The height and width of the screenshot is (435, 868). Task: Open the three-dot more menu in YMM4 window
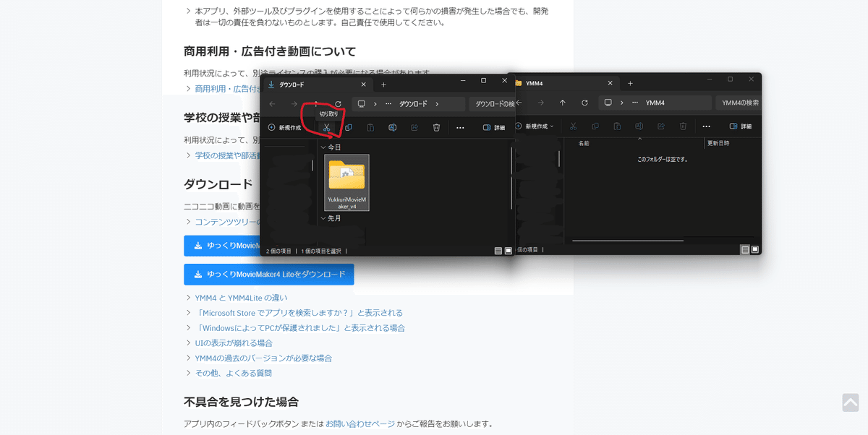[x=707, y=126]
